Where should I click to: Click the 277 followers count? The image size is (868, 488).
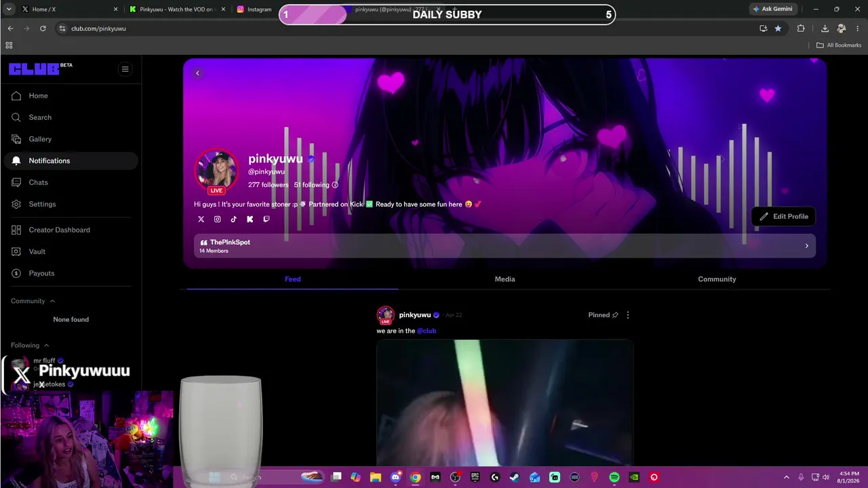268,185
